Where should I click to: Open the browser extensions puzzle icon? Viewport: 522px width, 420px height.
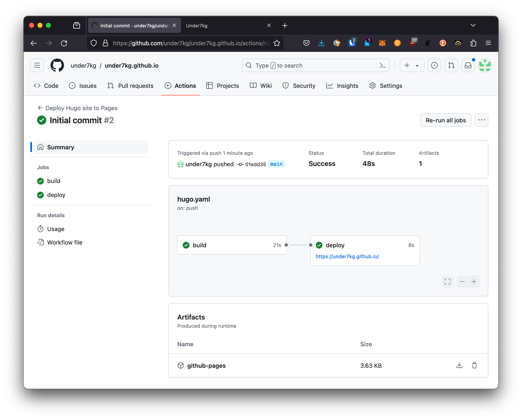tap(473, 43)
